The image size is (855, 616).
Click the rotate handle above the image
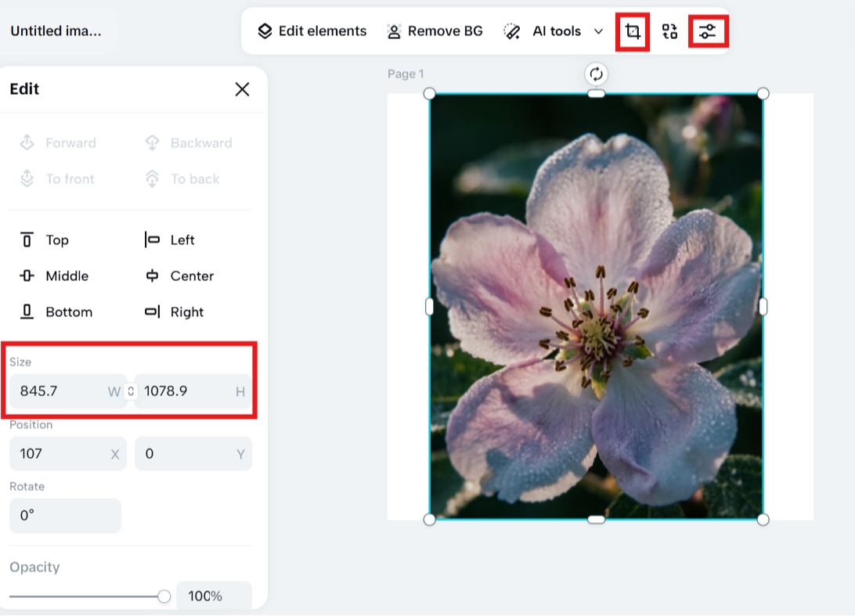pyautogui.click(x=596, y=74)
